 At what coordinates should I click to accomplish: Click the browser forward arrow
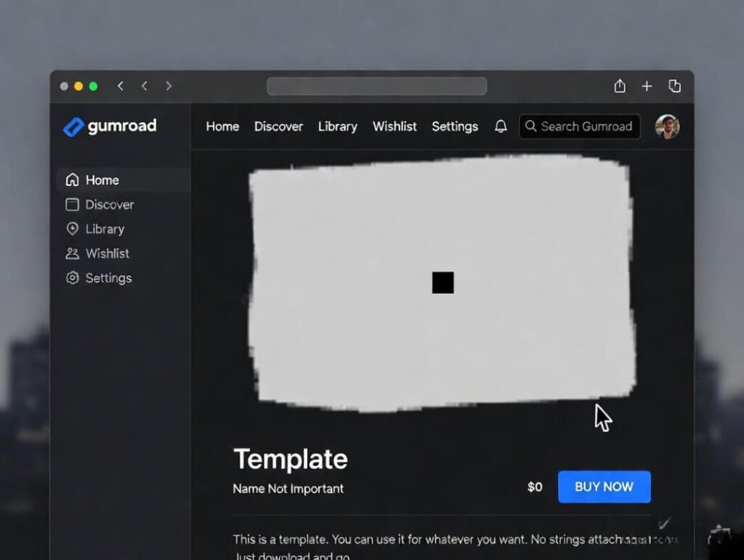168,86
